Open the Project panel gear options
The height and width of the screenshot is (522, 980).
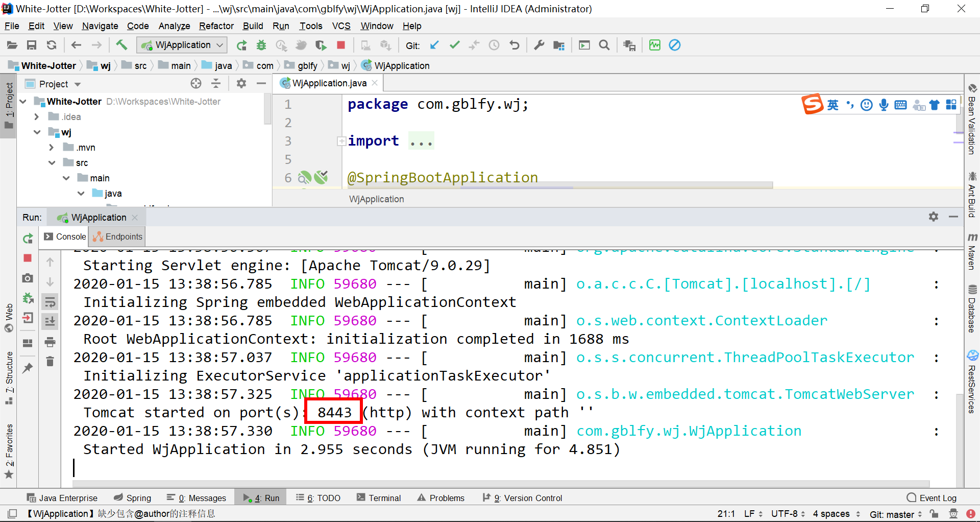241,83
